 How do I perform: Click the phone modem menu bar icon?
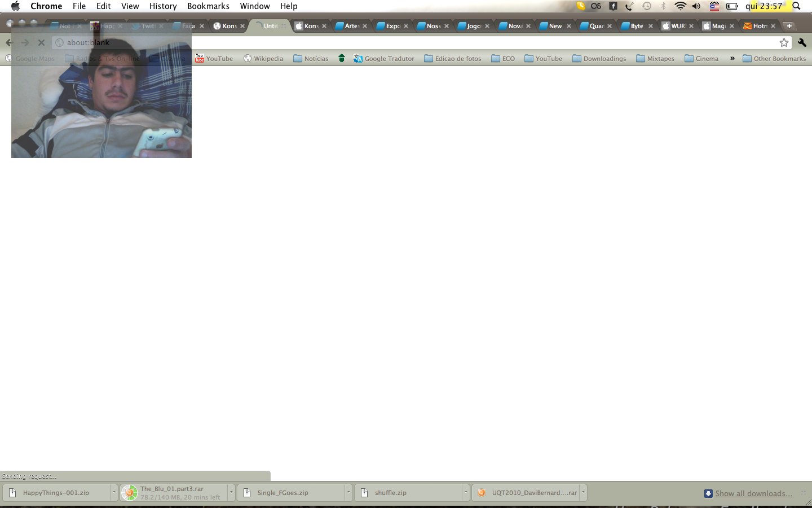629,6
